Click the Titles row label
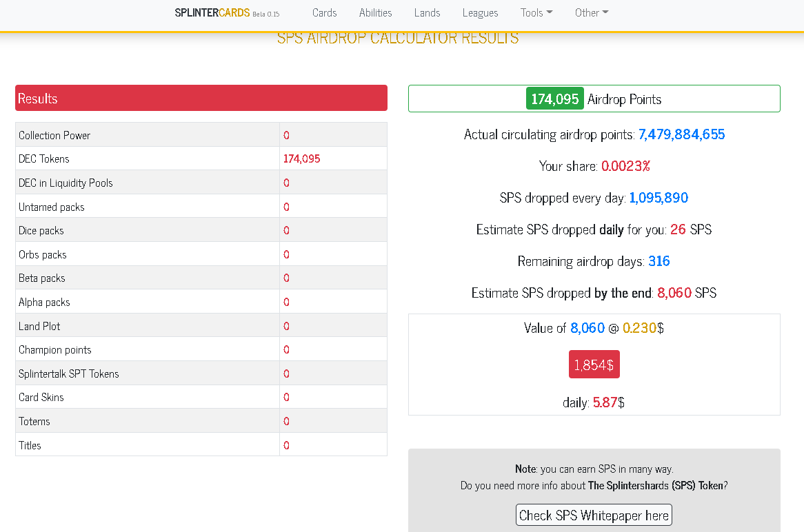 coord(30,445)
